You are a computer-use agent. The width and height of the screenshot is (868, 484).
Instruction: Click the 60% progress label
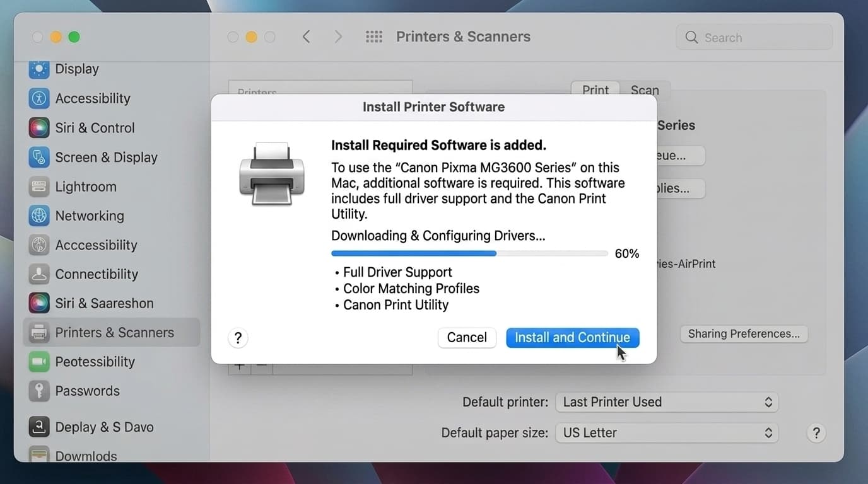pos(627,253)
